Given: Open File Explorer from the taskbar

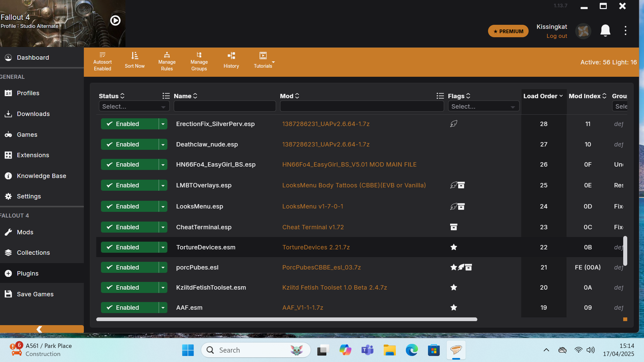Looking at the screenshot, I should (x=389, y=350).
